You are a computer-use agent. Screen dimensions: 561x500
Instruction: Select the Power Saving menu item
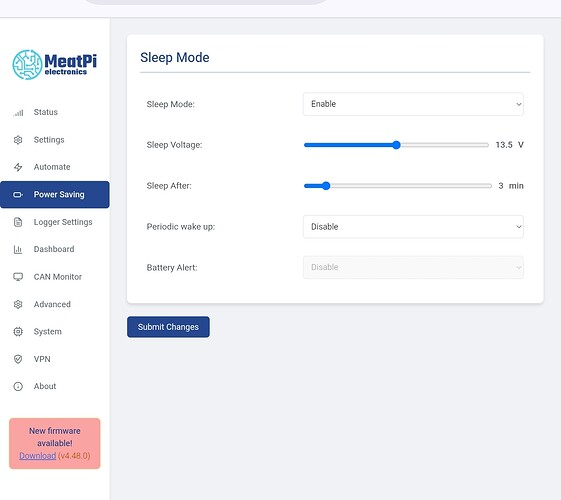tap(55, 195)
